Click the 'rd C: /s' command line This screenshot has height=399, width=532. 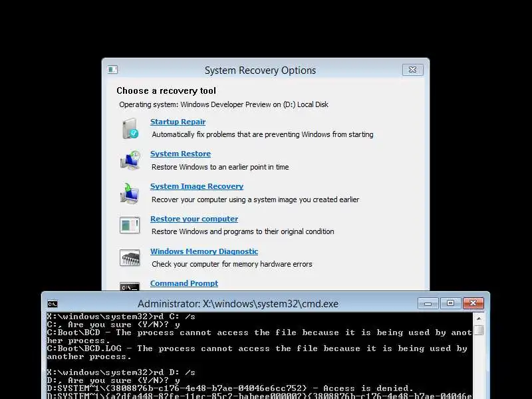tap(121, 317)
